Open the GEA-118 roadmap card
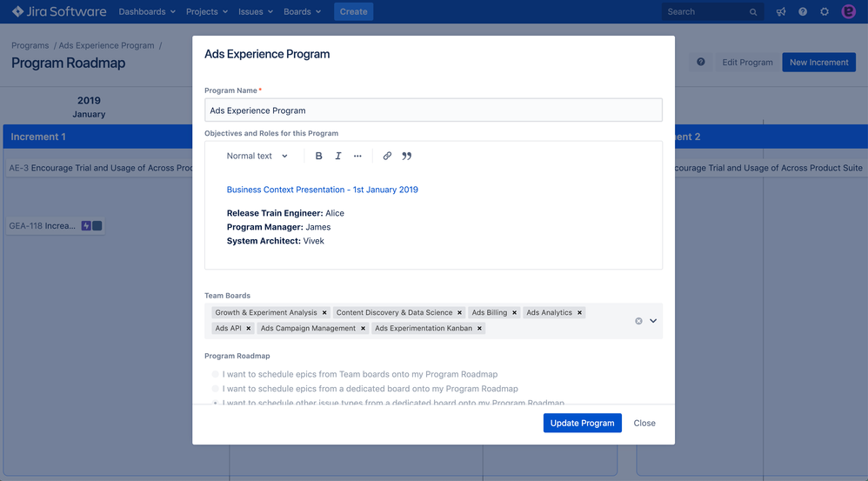The image size is (868, 481). 56,226
